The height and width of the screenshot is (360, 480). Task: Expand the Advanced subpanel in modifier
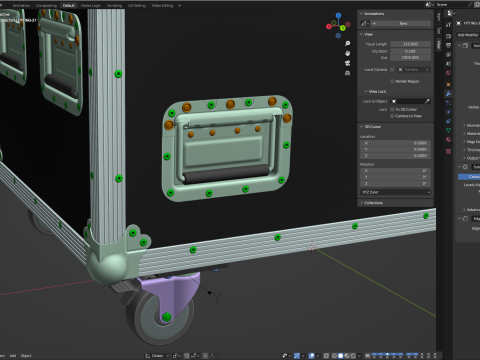pyautogui.click(x=464, y=209)
